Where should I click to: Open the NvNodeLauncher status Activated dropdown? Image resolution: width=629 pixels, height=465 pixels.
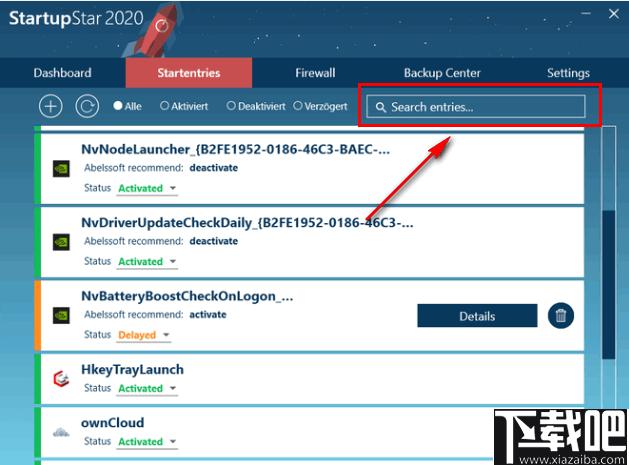click(x=147, y=188)
